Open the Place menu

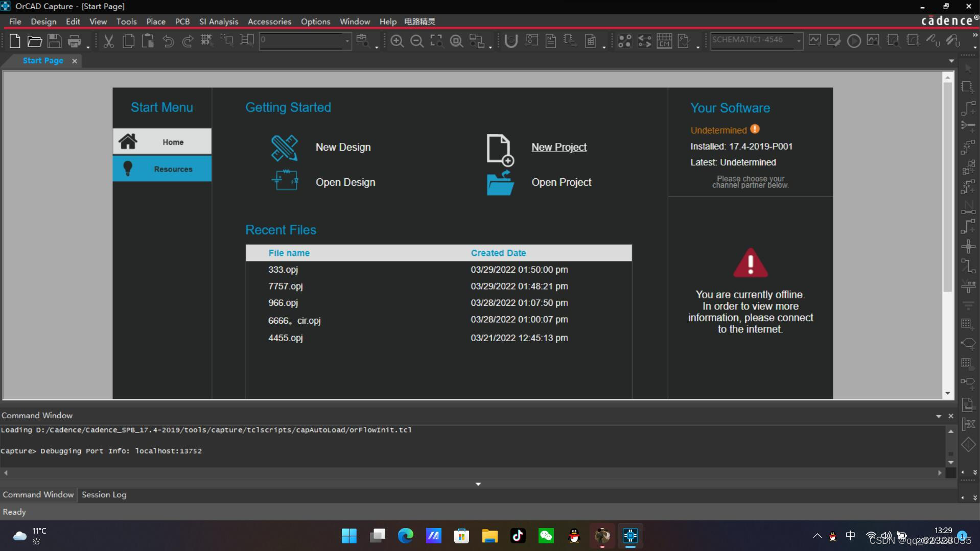[x=156, y=21]
